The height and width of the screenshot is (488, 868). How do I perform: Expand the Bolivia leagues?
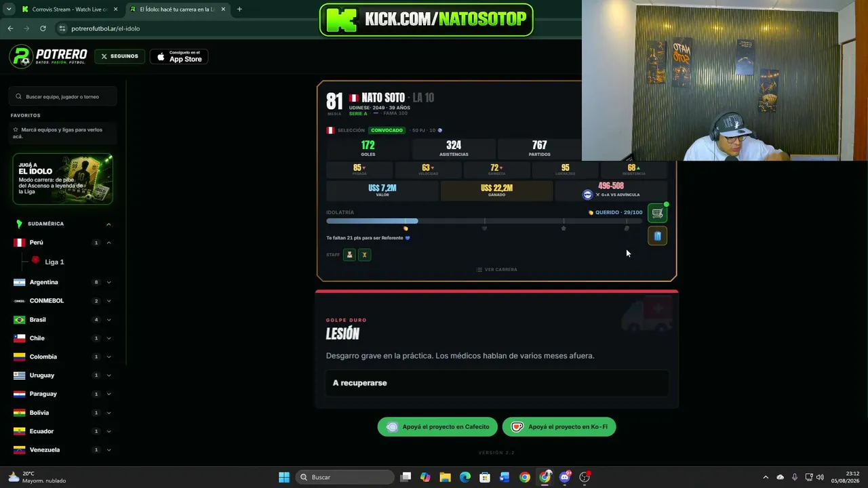(108, 413)
